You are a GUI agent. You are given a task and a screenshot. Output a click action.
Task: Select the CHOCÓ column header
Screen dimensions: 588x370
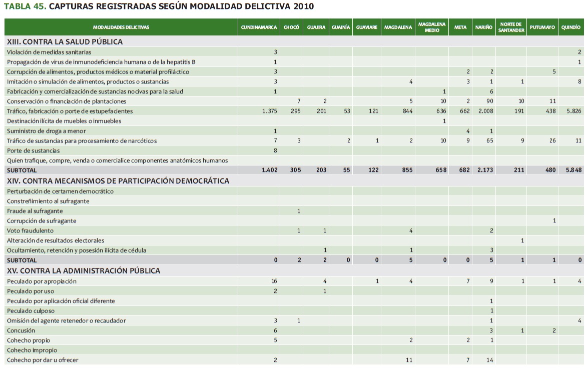tap(291, 27)
